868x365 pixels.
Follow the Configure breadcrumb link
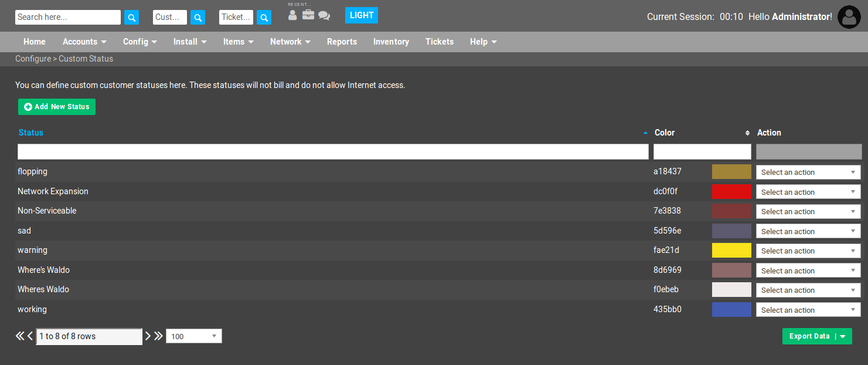pos(33,59)
